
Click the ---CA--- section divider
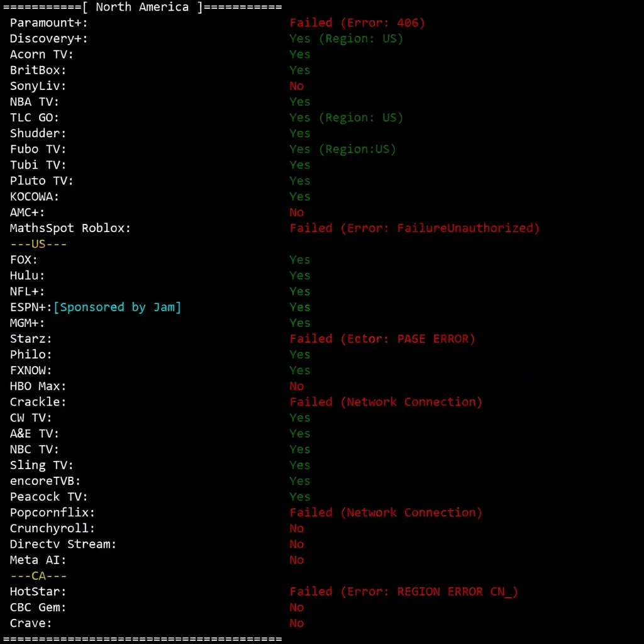click(38, 575)
